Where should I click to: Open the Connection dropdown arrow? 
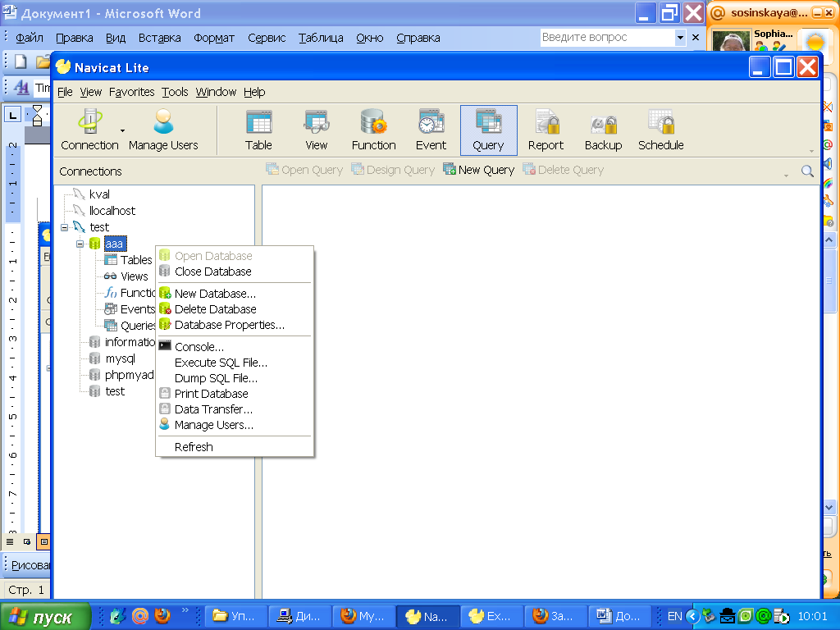[x=123, y=130]
